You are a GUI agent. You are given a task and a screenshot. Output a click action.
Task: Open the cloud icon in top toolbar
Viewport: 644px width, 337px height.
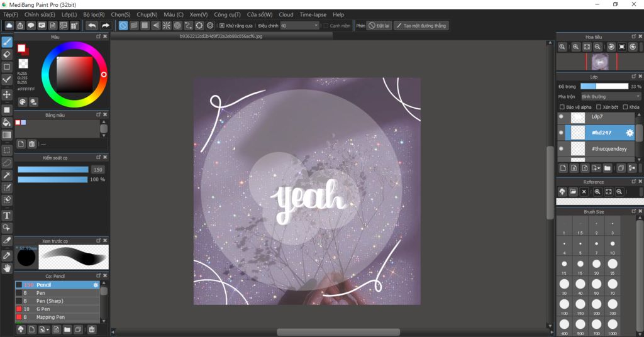9,25
